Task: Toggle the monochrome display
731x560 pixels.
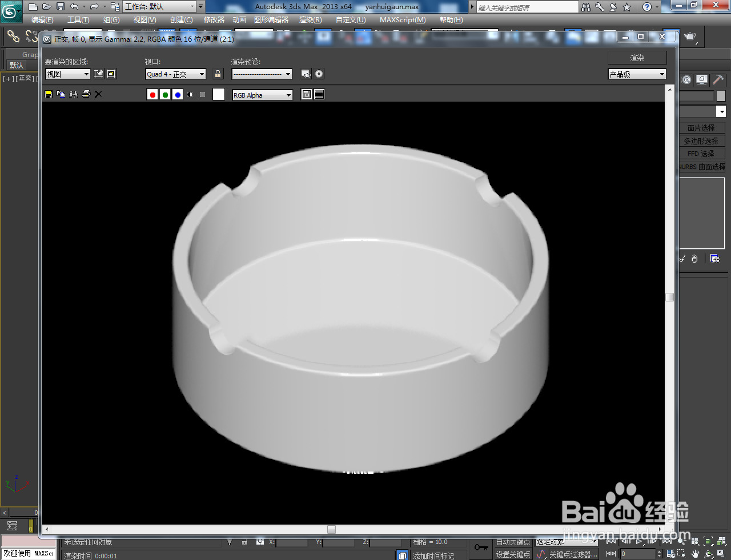Action: [202, 95]
